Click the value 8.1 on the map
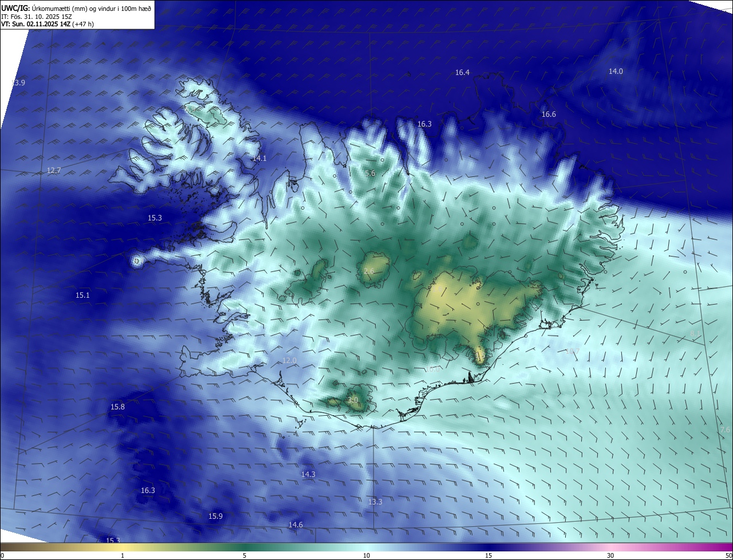The height and width of the screenshot is (560, 733). pyautogui.click(x=695, y=334)
